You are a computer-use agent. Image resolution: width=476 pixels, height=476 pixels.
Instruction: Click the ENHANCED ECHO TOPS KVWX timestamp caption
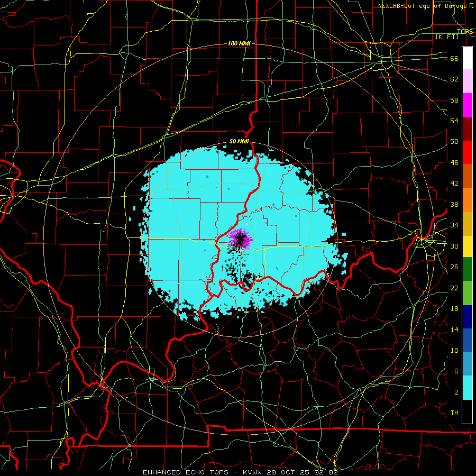[x=240, y=472]
